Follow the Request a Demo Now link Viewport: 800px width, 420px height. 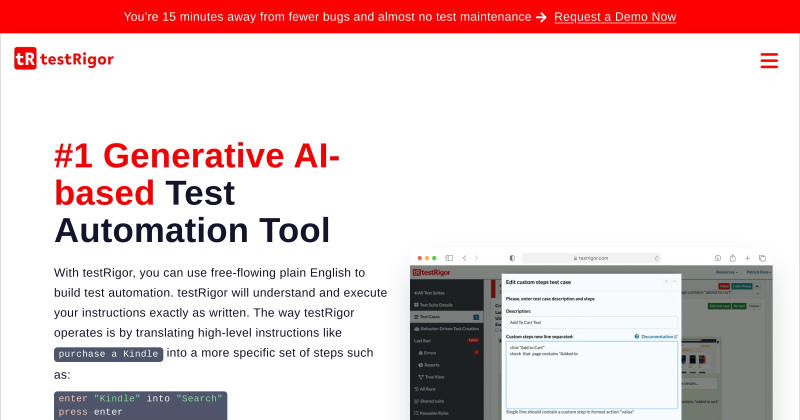(x=615, y=17)
